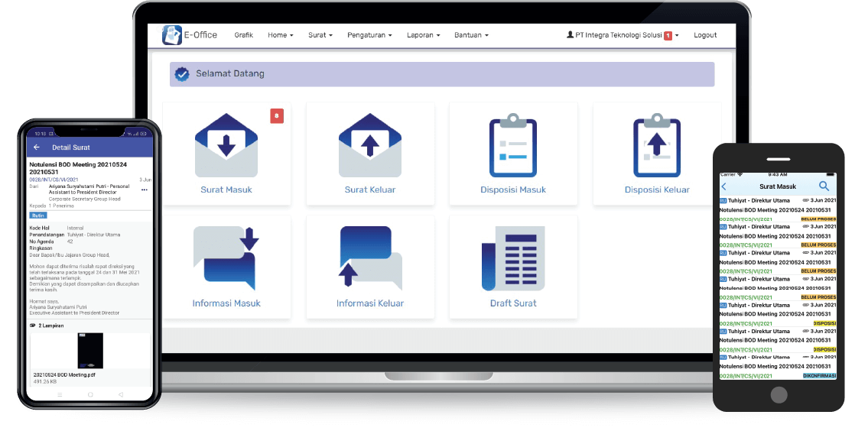This screenshot has height=431, width=868.
Task: Open the 20210524 BOD Meeting.pdf thumbnail
Action: pos(89,350)
